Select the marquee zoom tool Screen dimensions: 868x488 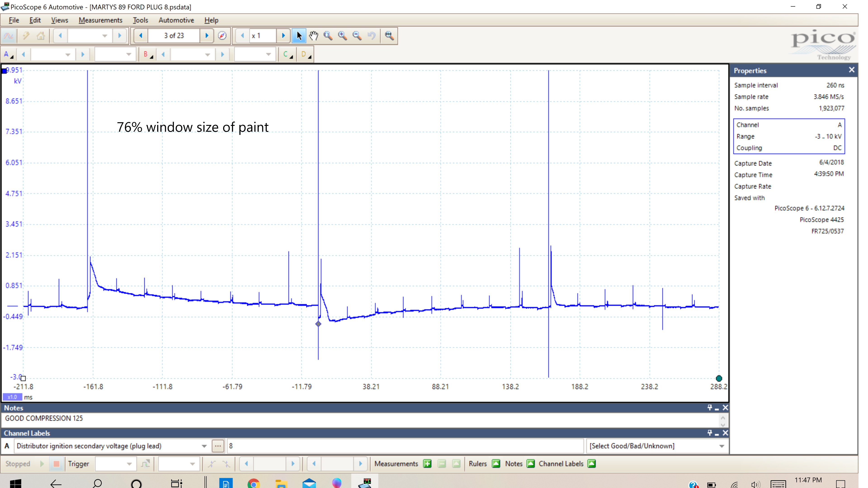(x=328, y=36)
